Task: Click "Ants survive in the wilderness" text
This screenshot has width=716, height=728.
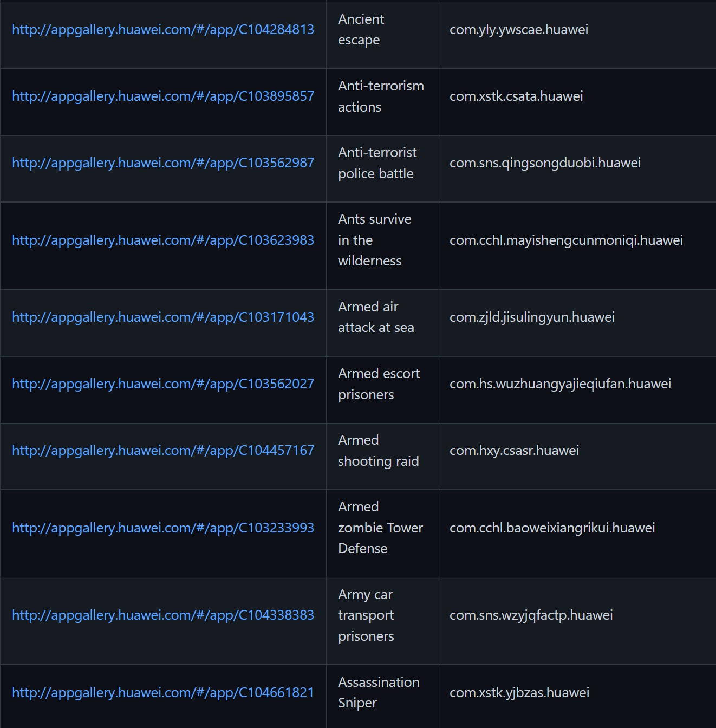Action: tap(374, 240)
